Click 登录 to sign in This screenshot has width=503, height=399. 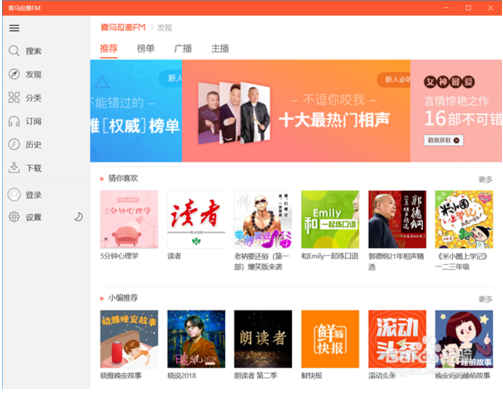point(34,195)
